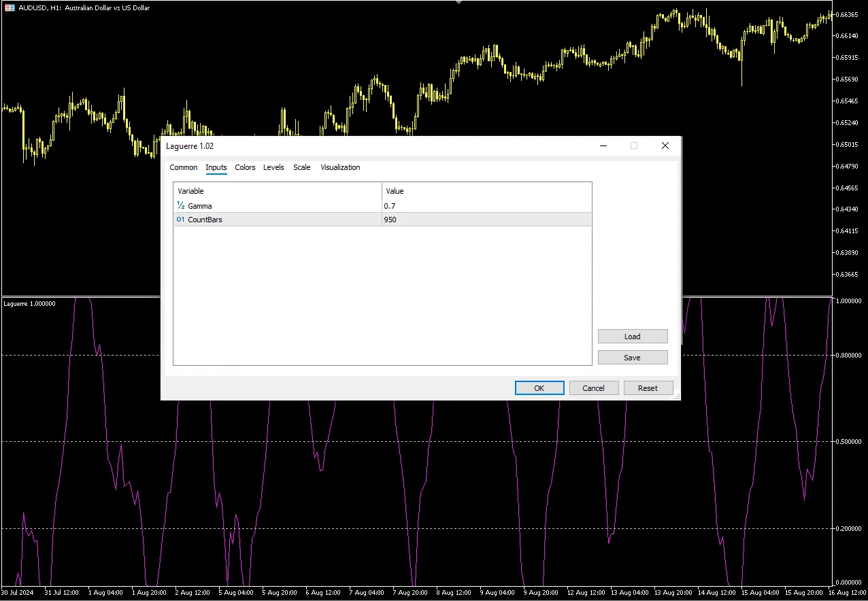Click the dialog corner grip

[x=677, y=396]
